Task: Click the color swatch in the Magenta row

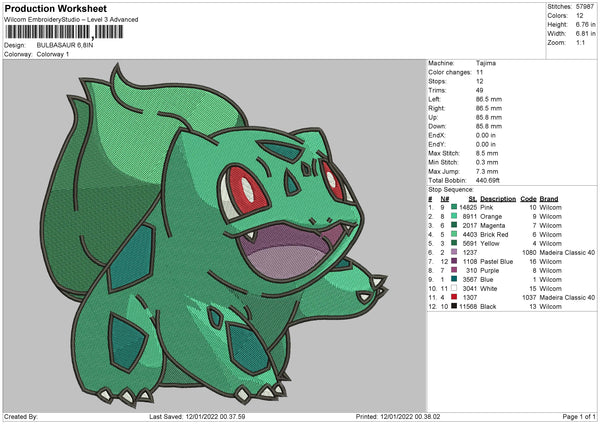Action: coord(454,225)
